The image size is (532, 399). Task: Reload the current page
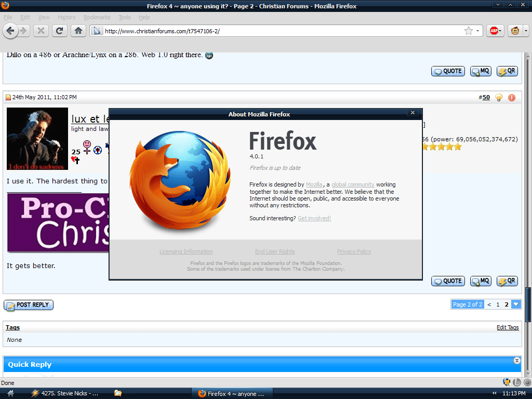59,31
